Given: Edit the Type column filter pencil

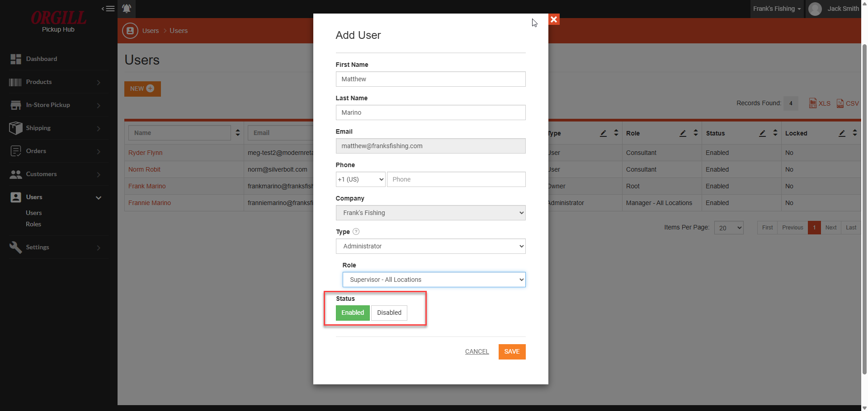Looking at the screenshot, I should pyautogui.click(x=603, y=133).
